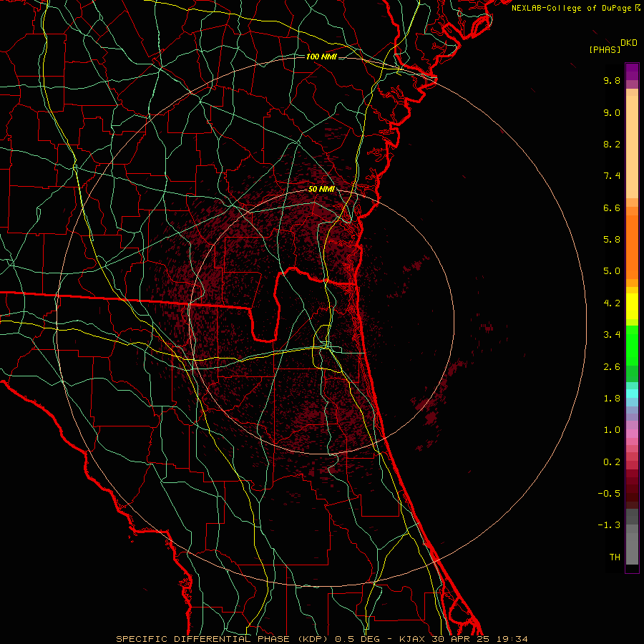Click the 1.8 value on the color scale
Viewport: 644px width, 644px height.
612,399
